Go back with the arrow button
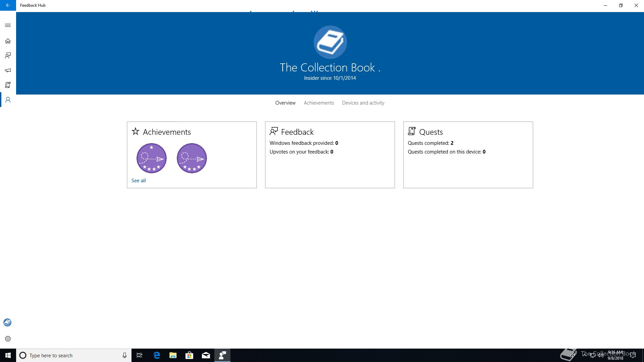The height and width of the screenshot is (362, 644). (8, 5)
